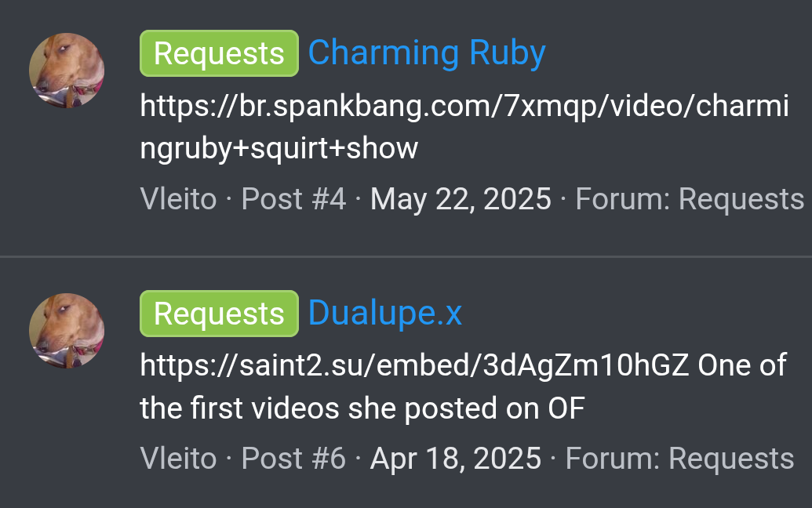Screen dimensions: 812x508
Task: Click the Apr 18, 2025 timestamp
Action: [456, 459]
